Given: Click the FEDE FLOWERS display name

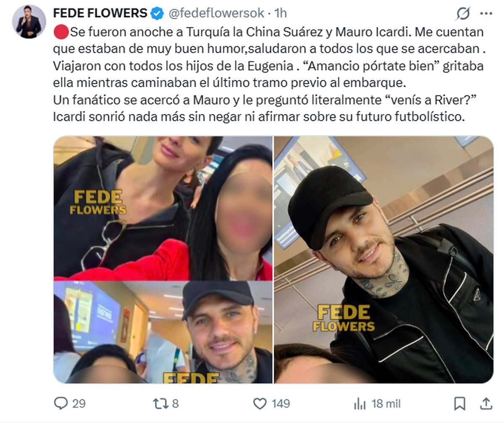Looking at the screenshot, I should pyautogui.click(x=100, y=13).
